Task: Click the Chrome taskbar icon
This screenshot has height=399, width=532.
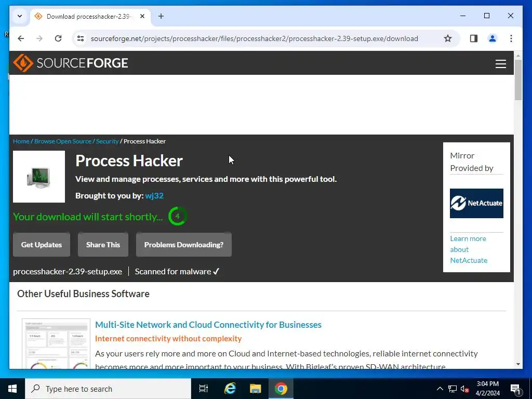Action: 281,389
